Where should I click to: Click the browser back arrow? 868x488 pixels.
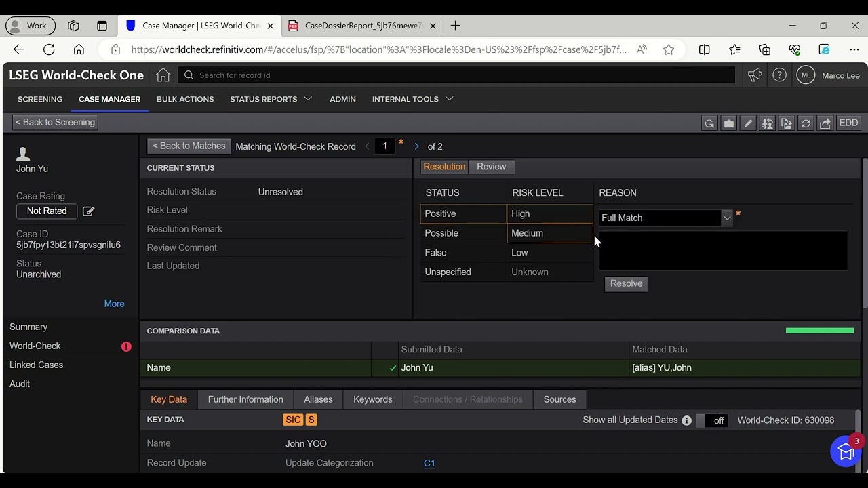tap(19, 49)
